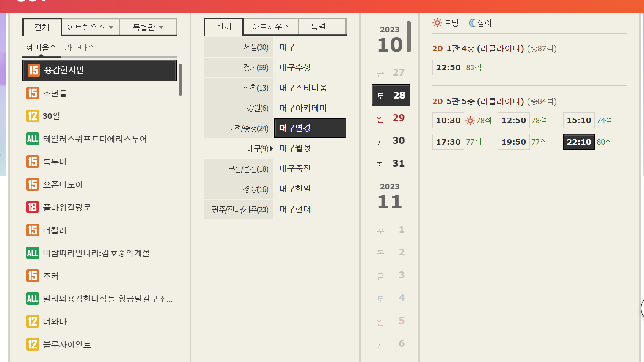The image size is (644, 362).
Task: Switch to theater 아트하우스 tab
Action: tap(271, 27)
